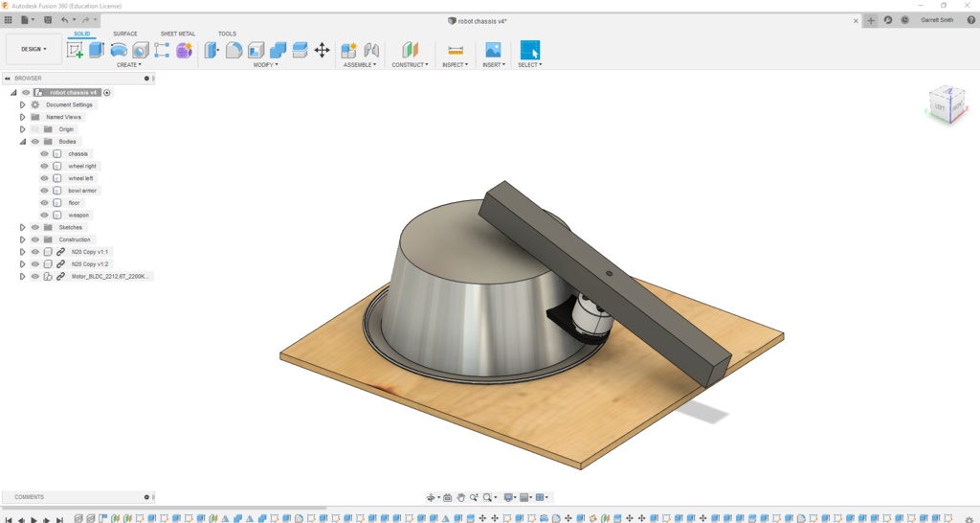Toggle visibility of weapon body
The width and height of the screenshot is (980, 523).
(44, 216)
